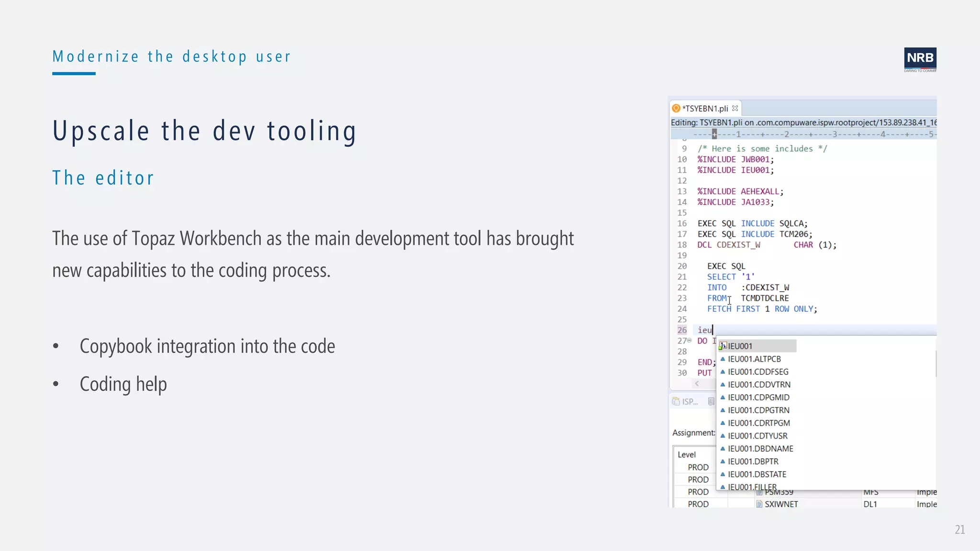Place cursor after ieu on line 26
The height and width of the screenshot is (551, 980).
point(713,330)
